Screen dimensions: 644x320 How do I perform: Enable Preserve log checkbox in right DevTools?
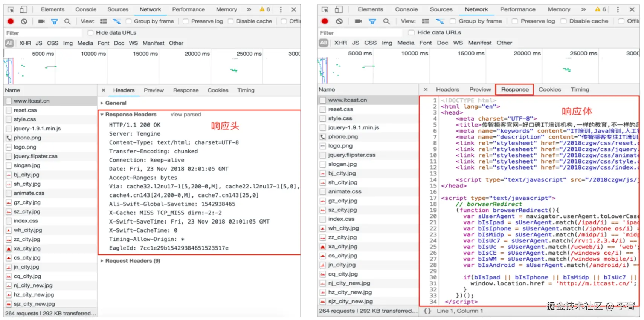(515, 21)
